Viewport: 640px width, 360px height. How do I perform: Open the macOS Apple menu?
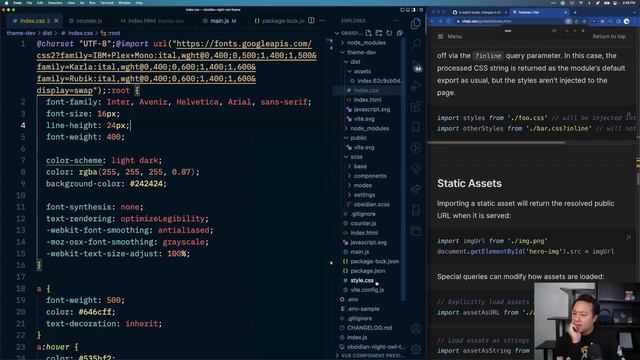point(7,3)
